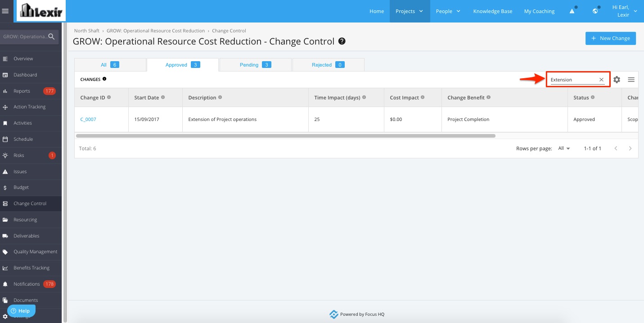Switch to the All tab
644x323 pixels.
pyautogui.click(x=110, y=65)
